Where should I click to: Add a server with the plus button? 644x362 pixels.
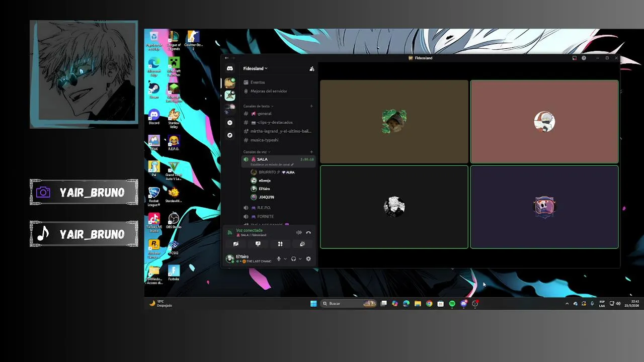(x=230, y=123)
